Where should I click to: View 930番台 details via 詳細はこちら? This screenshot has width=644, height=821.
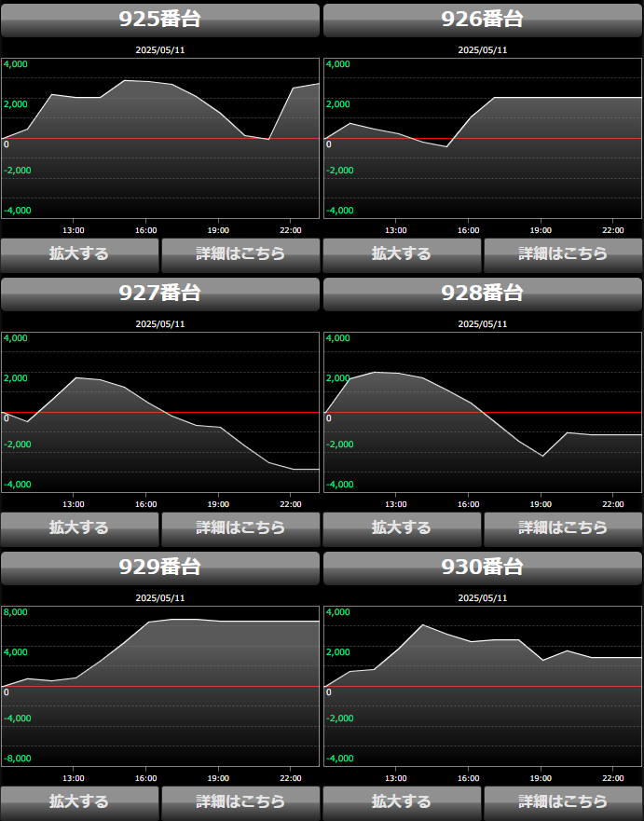click(x=563, y=802)
